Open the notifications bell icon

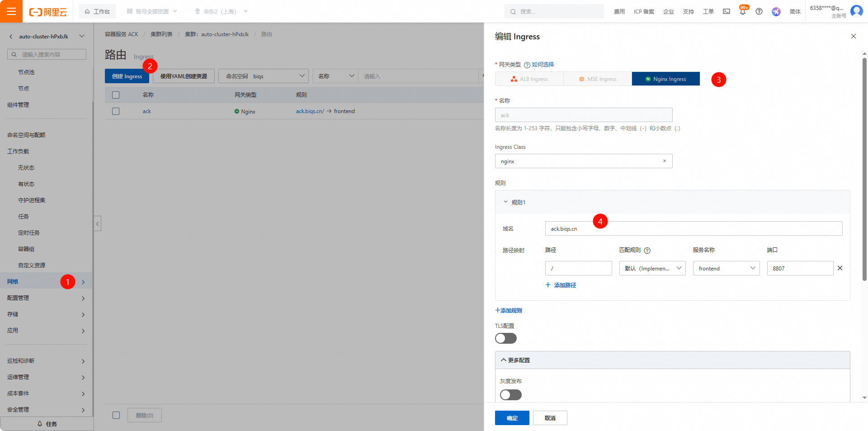click(742, 12)
